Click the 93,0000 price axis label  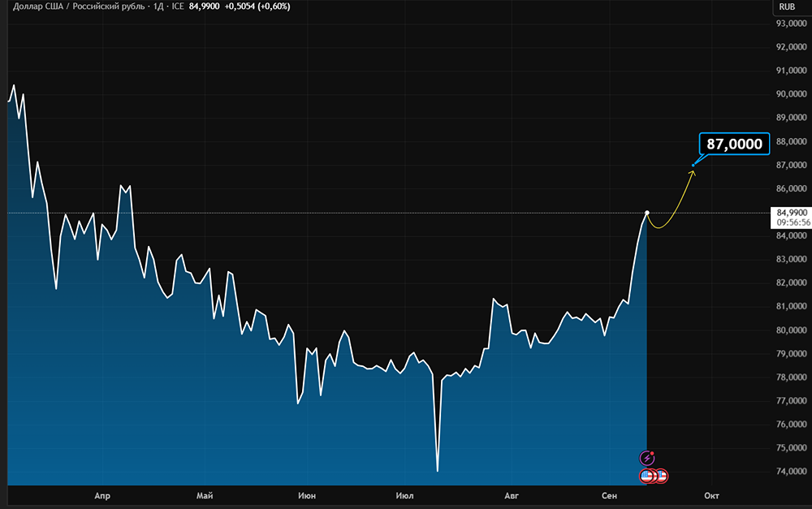pos(791,24)
